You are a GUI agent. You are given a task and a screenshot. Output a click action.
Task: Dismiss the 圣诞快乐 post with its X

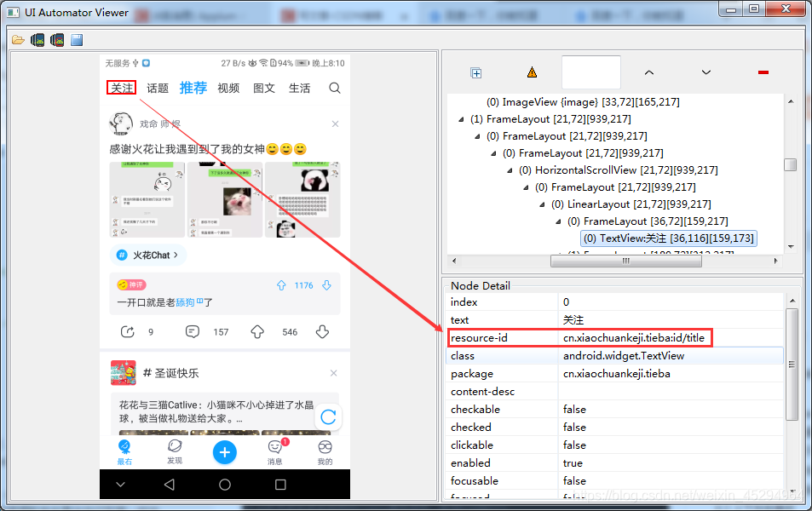point(333,373)
